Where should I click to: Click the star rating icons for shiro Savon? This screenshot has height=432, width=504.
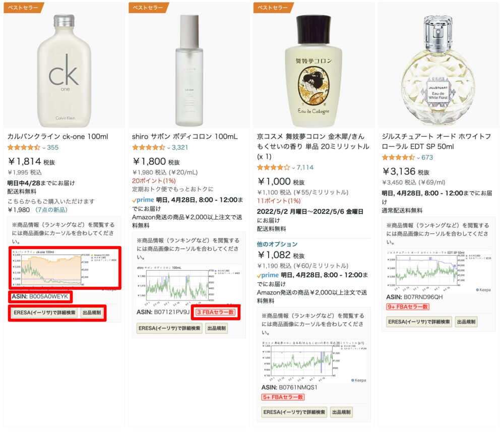(149, 148)
